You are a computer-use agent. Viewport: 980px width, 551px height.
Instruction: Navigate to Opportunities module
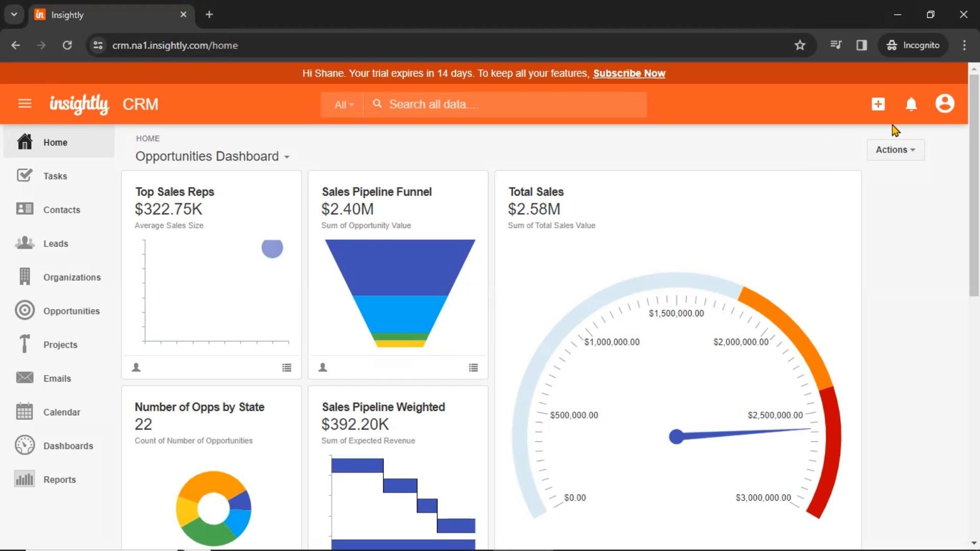[x=71, y=311]
